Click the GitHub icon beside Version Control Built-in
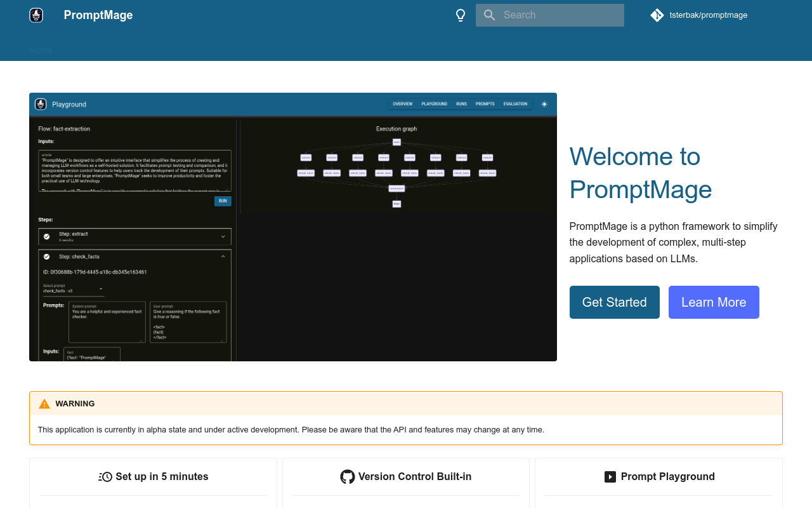Screen dimensions: 812x508 (348, 477)
